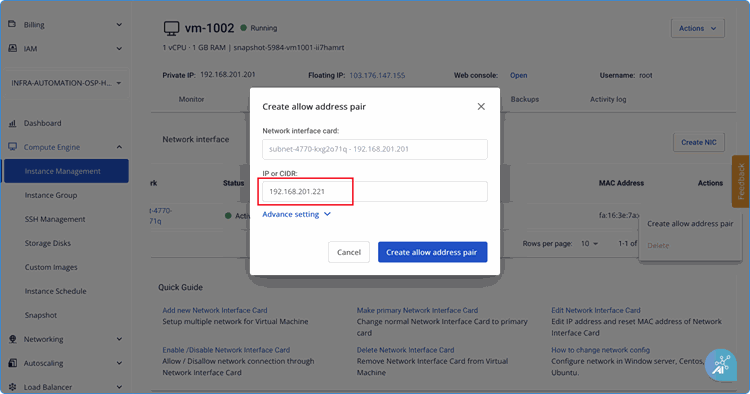
Task: Expand the Networking menu chevron
Action: point(119,339)
